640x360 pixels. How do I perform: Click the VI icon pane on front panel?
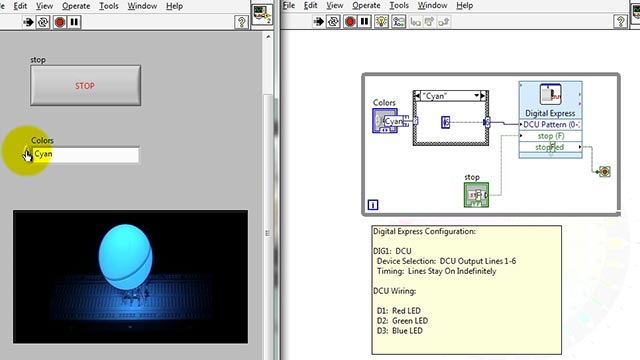click(262, 15)
